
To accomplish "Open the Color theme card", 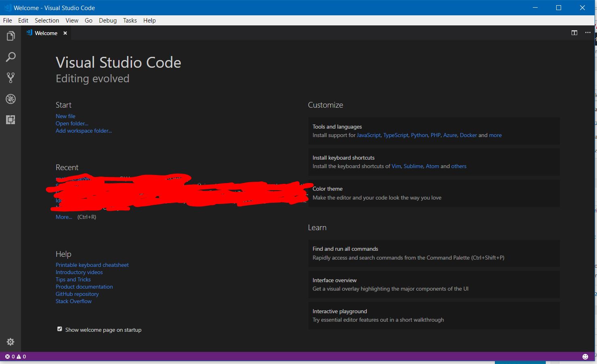I will click(434, 193).
